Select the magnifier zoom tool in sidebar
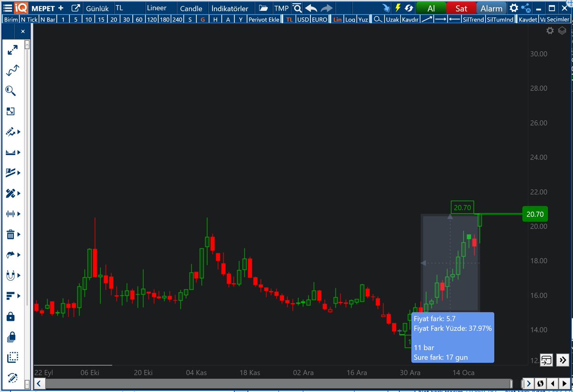The height and width of the screenshot is (392, 573). [x=11, y=91]
